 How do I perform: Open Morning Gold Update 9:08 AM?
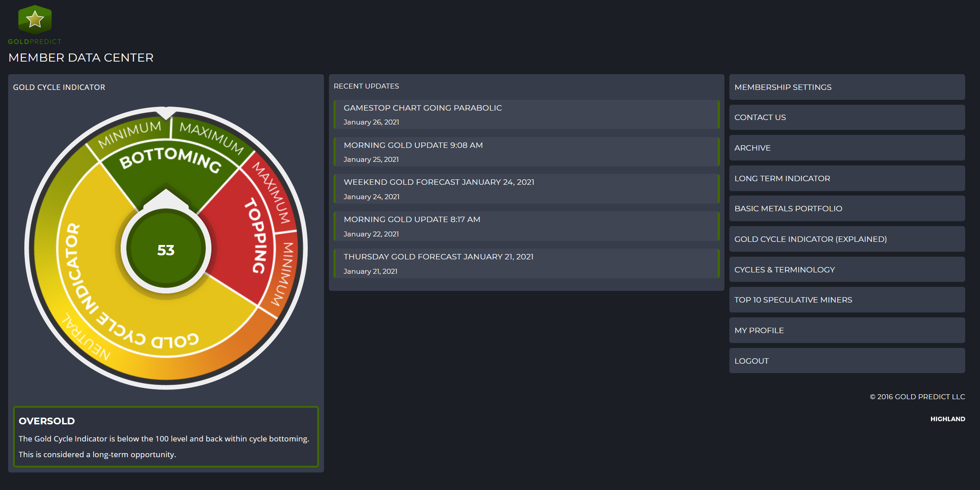(x=413, y=145)
